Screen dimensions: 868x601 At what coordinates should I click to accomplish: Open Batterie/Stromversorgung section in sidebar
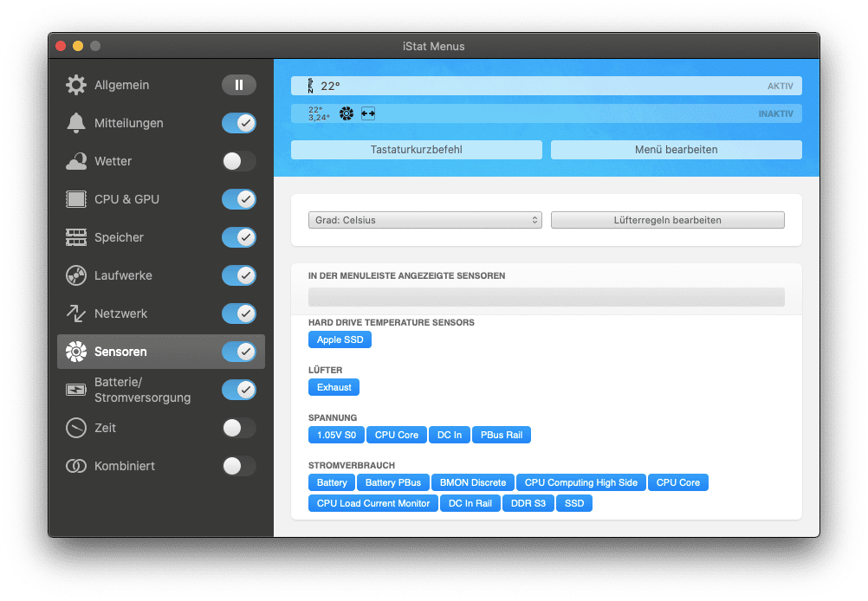coord(142,390)
